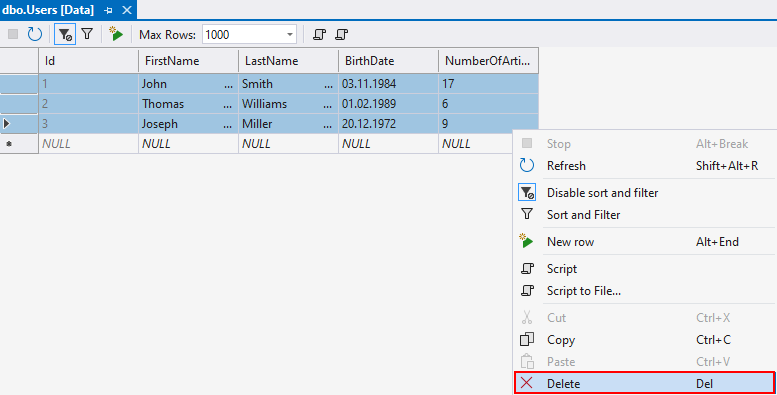Click the 03.11.1984 birth date cell
Viewport: 777px width, 395px height.
(389, 84)
